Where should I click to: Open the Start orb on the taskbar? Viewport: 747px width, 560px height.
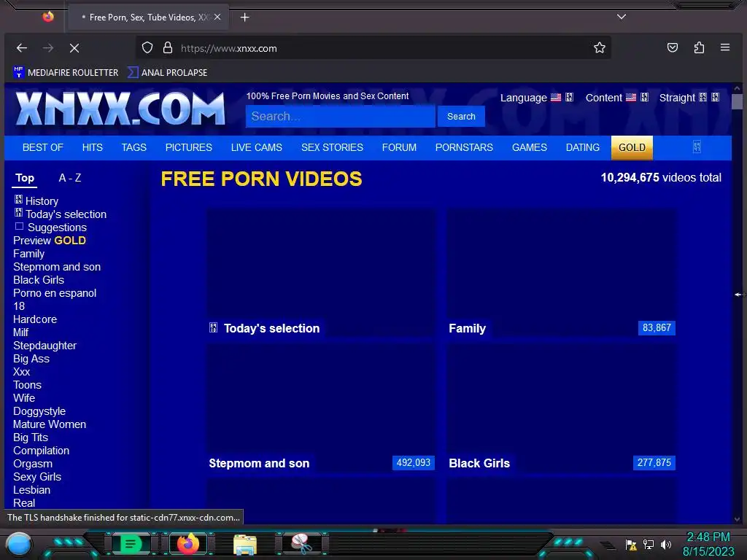(x=19, y=544)
